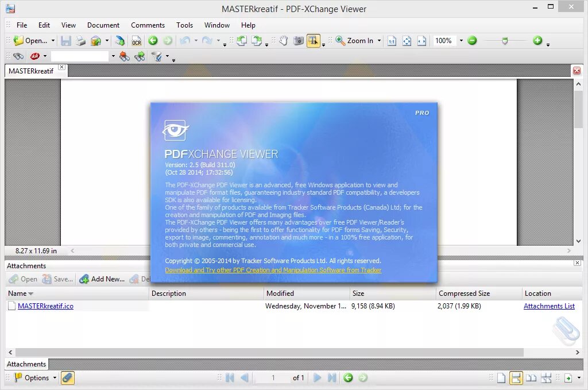Click the Save floppy disk icon
The height and width of the screenshot is (390, 588).
point(66,41)
